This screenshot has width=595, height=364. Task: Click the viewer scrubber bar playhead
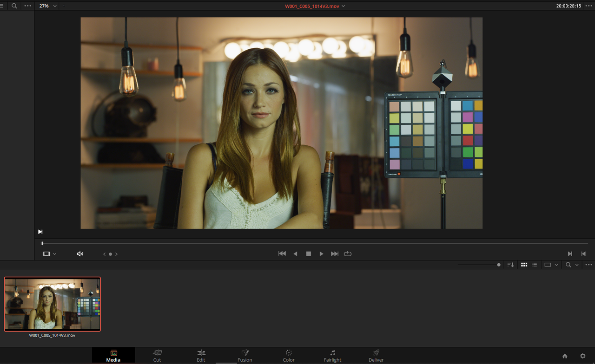coord(42,243)
